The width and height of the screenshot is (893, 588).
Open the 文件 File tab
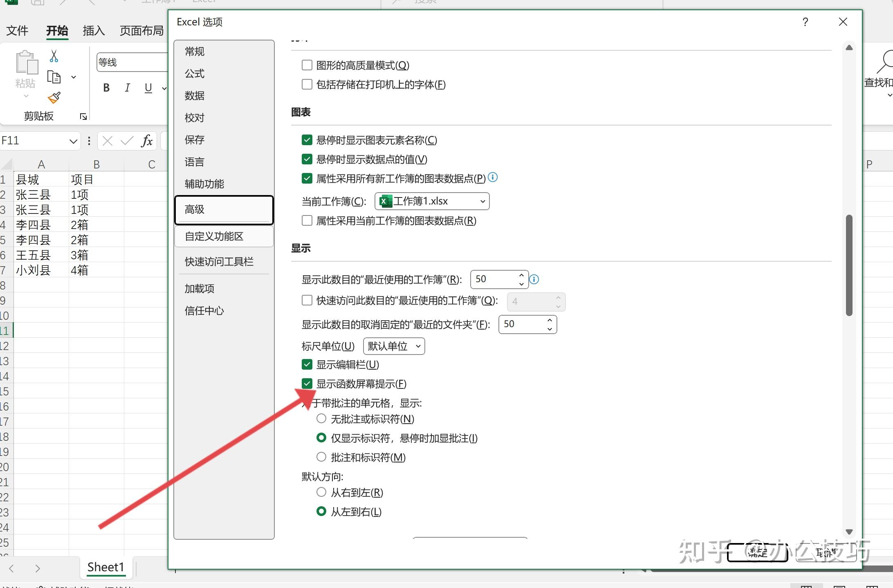pos(17,31)
